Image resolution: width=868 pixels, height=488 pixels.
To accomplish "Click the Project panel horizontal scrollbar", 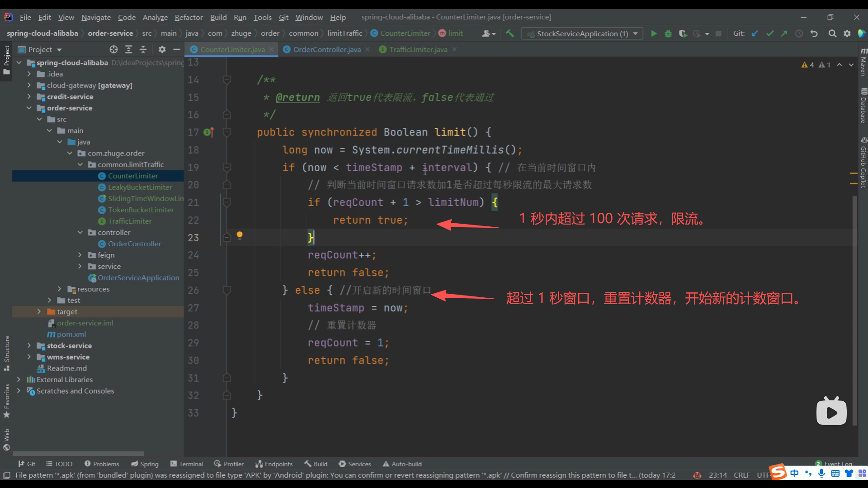I will [78, 454].
